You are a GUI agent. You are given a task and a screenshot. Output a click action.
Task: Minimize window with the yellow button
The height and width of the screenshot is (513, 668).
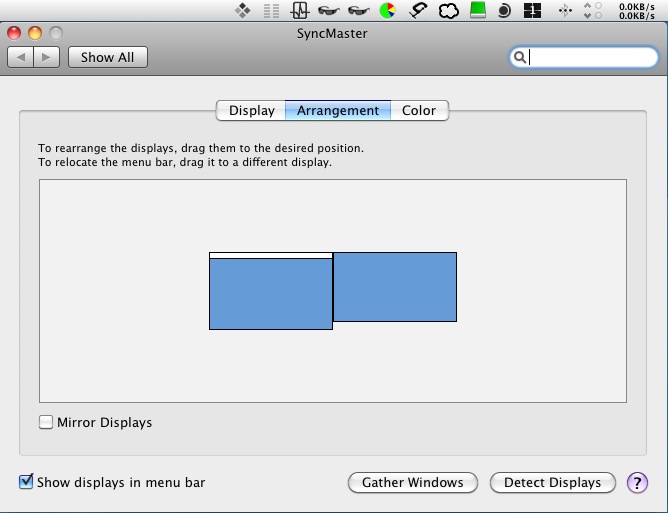coord(35,33)
